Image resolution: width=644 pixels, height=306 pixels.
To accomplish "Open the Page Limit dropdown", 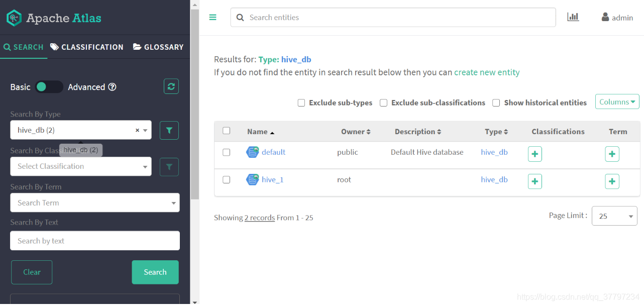I will [x=614, y=216].
